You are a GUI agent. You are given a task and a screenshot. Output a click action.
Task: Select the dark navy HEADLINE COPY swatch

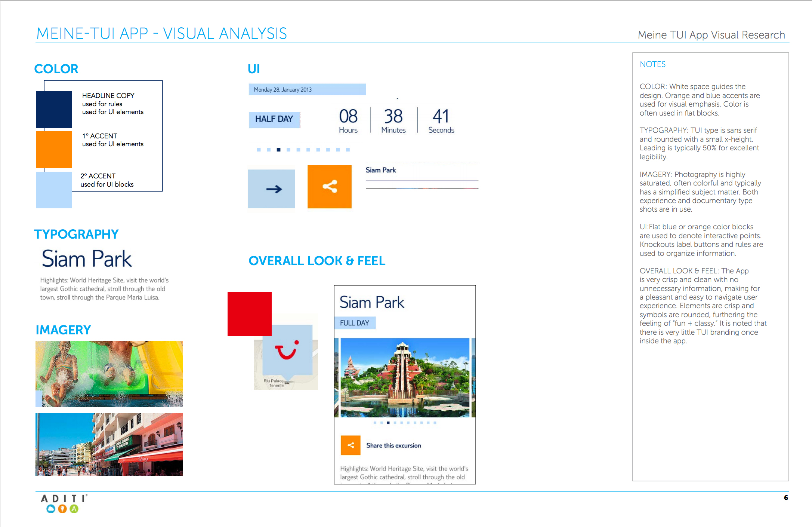coord(54,110)
